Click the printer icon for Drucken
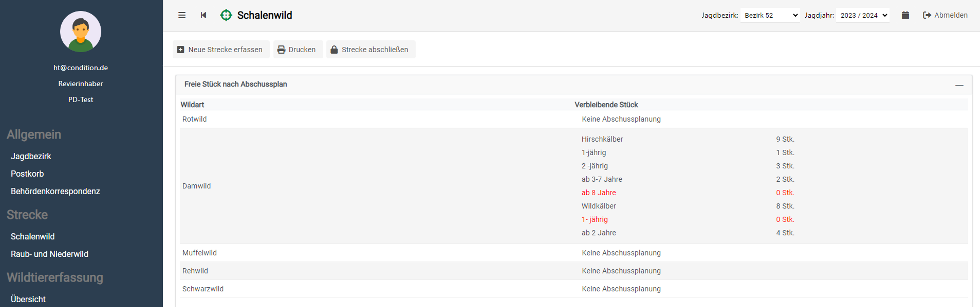The image size is (980, 307). click(x=281, y=49)
